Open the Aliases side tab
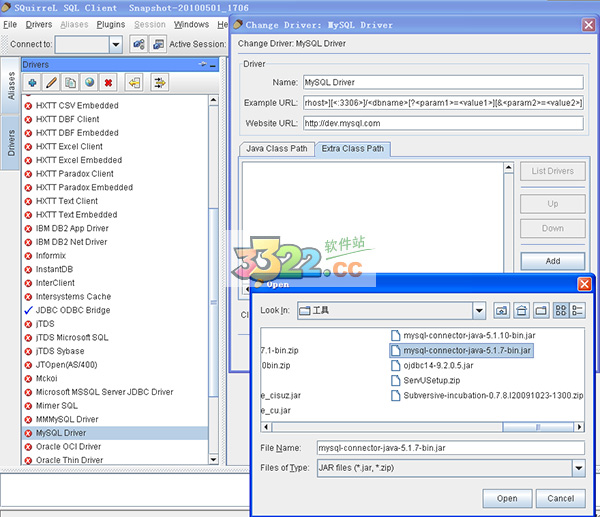The width and height of the screenshot is (600, 517). point(10,85)
